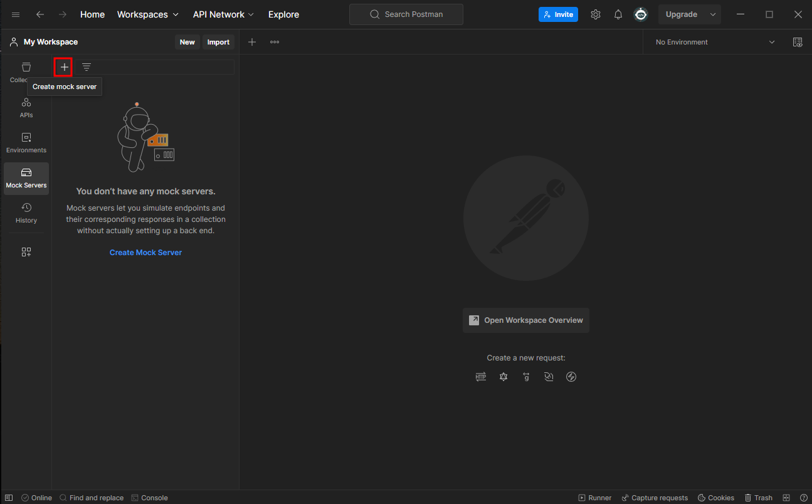Go back with the left arrow

pos(40,14)
